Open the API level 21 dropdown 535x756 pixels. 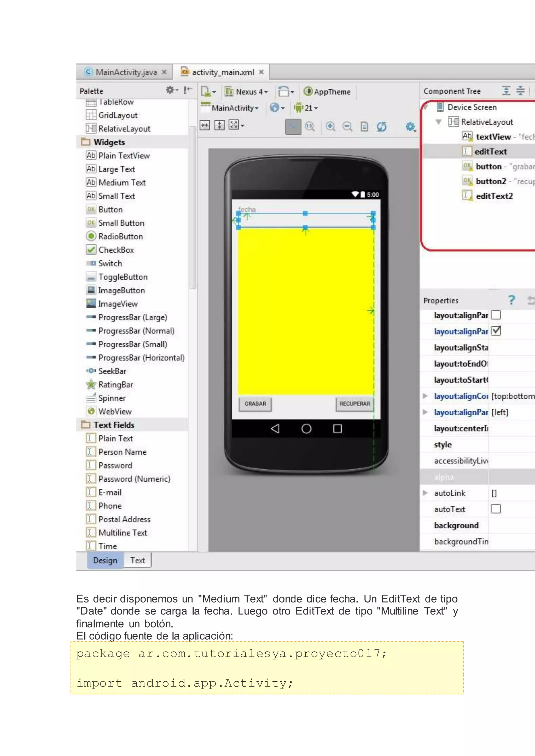click(x=306, y=108)
